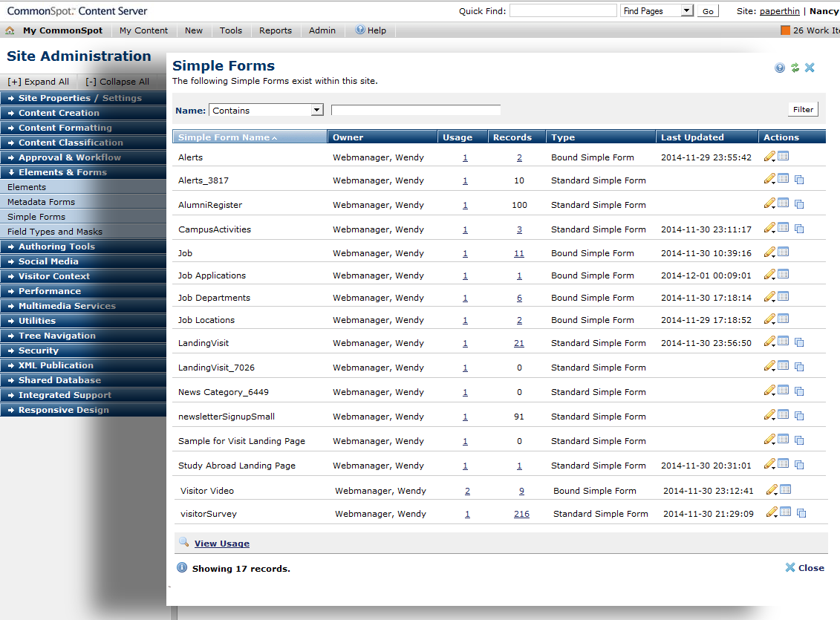Click the pencil edit icon for Job Departments

click(x=770, y=296)
